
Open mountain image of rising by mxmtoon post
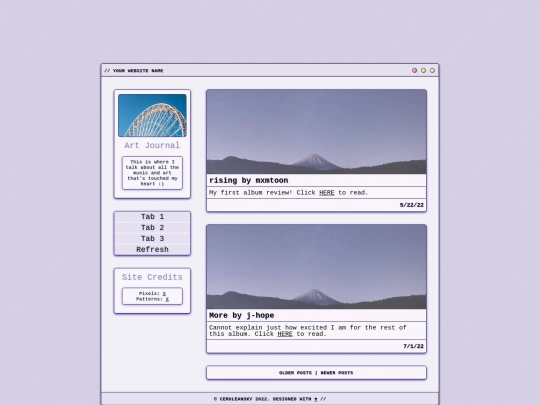pos(316,132)
